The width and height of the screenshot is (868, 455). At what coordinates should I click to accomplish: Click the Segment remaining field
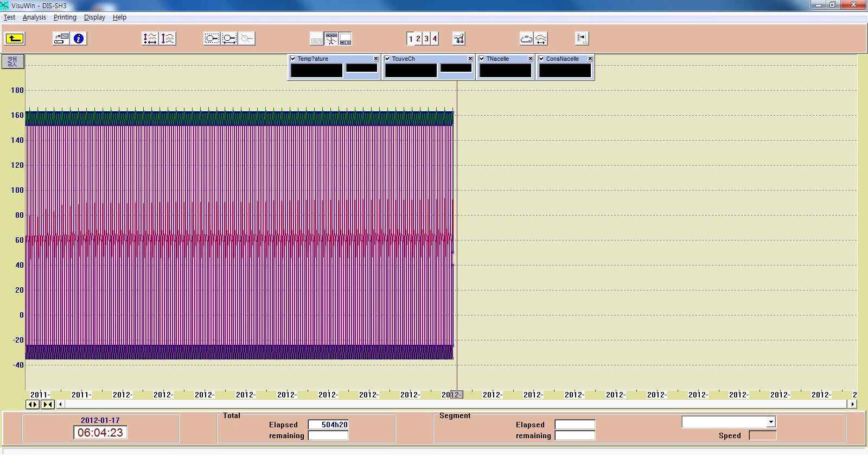tap(575, 435)
